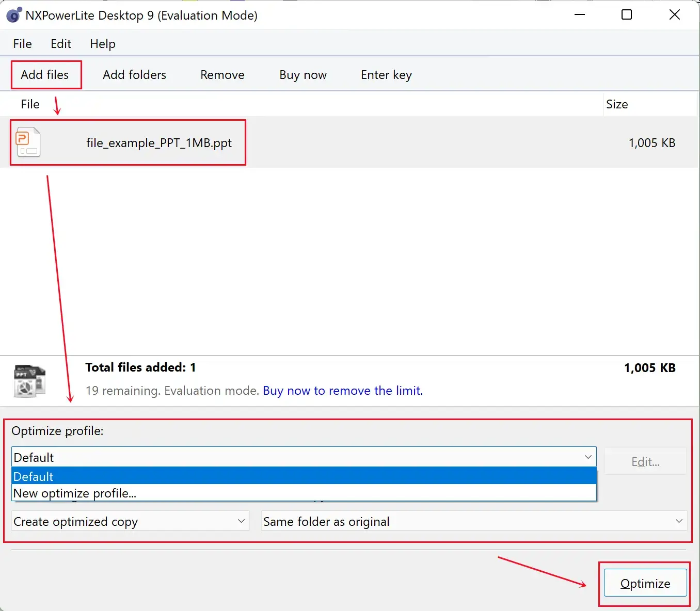Follow the Buy now to remove the limit link
Viewport: 700px width, 611px height.
pyautogui.click(x=343, y=391)
